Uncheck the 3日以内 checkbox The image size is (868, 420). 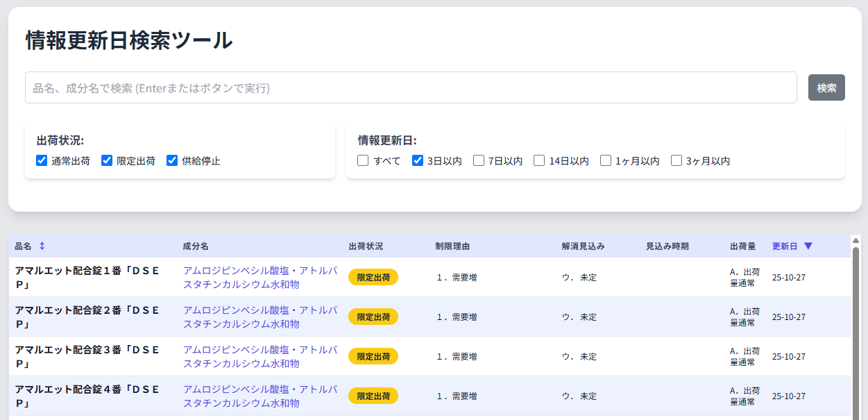point(417,160)
